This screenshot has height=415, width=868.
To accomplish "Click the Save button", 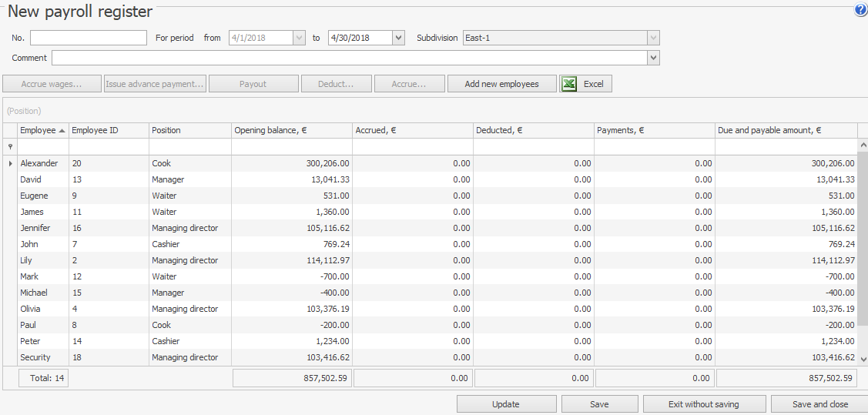I will 599,404.
